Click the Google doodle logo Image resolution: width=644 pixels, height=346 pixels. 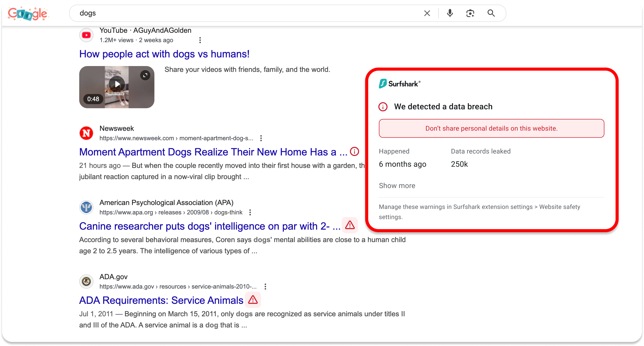(28, 13)
